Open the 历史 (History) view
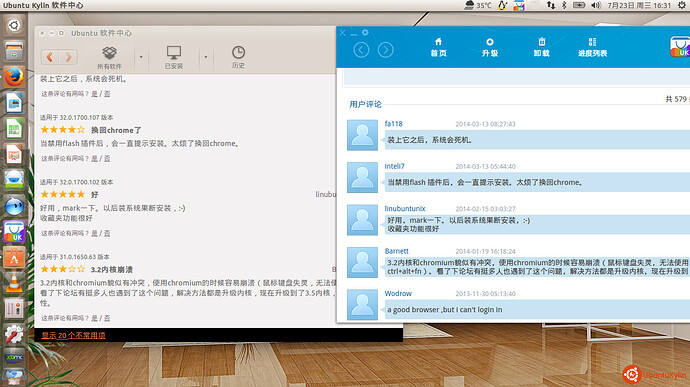 (x=238, y=57)
